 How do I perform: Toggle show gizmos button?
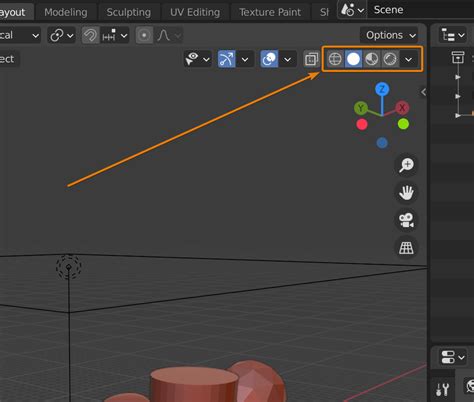(x=226, y=59)
